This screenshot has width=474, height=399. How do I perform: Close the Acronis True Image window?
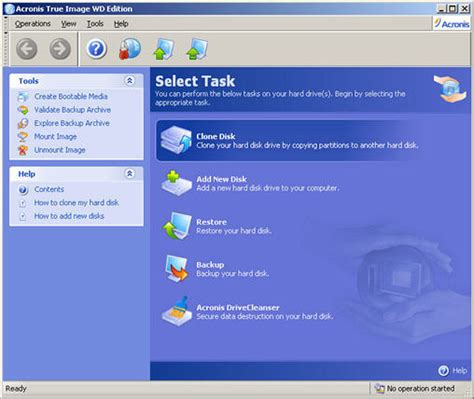tap(464, 9)
